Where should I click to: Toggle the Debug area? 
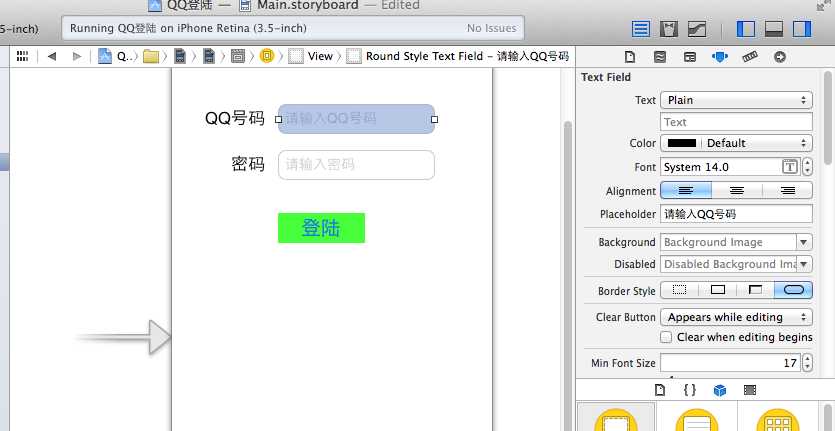pos(774,29)
